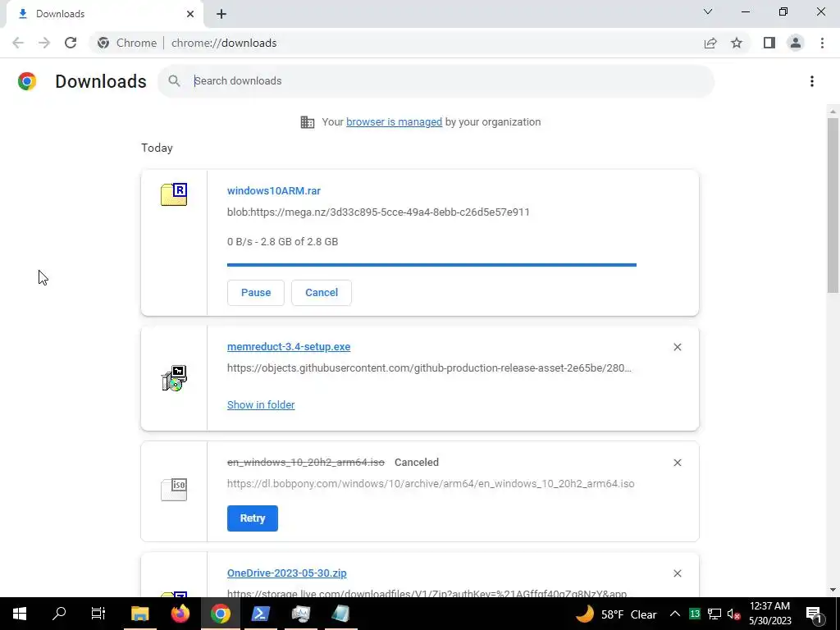Click the Chrome logo beside Downloads title
This screenshot has width=840, height=630.
point(27,81)
